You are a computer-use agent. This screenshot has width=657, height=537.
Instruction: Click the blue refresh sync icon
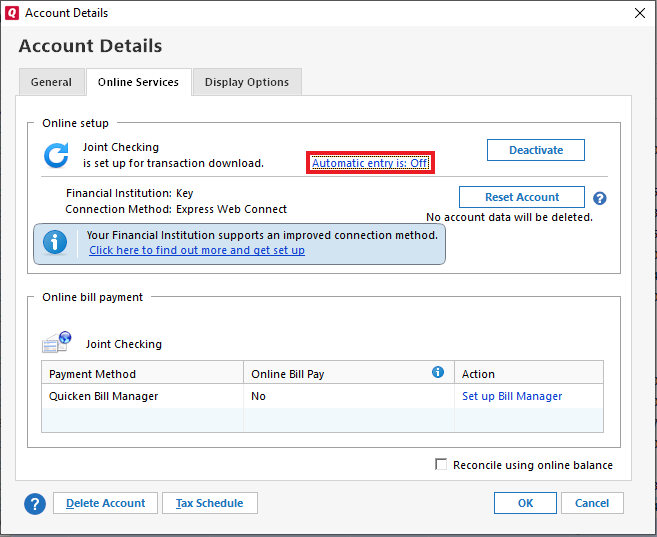56,155
